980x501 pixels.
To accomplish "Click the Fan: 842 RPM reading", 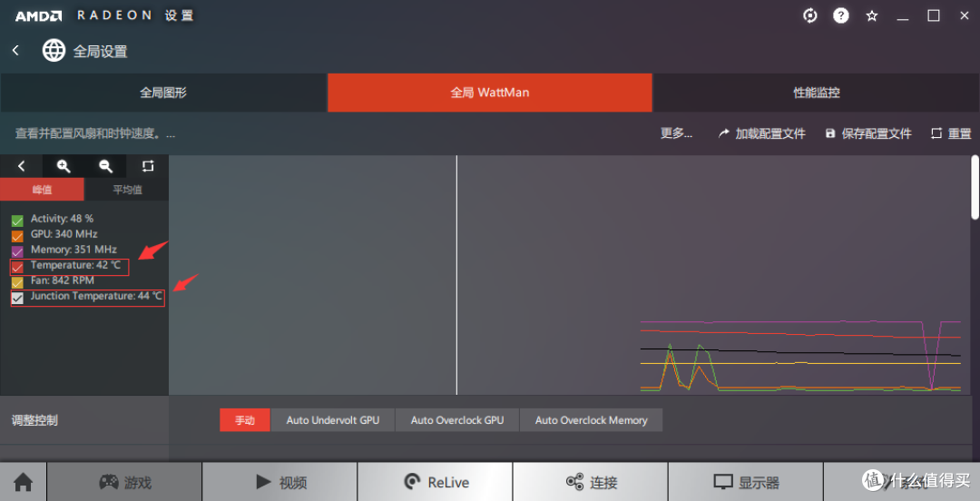I will (x=63, y=280).
